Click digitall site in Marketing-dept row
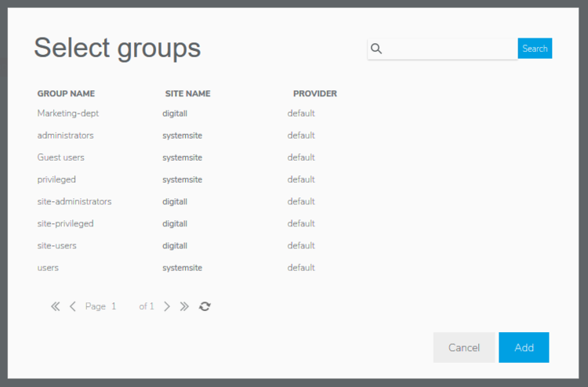The width and height of the screenshot is (588, 387). (175, 114)
